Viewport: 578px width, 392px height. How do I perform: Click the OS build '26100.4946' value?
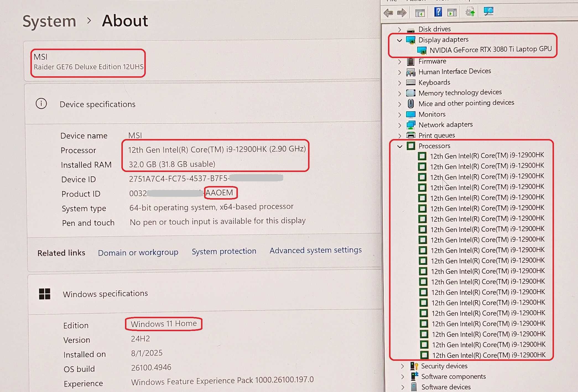151,367
